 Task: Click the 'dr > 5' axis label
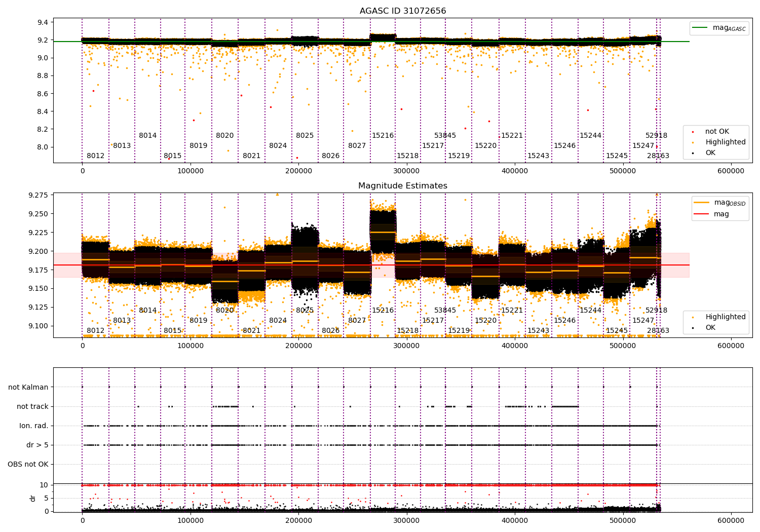(x=37, y=445)
